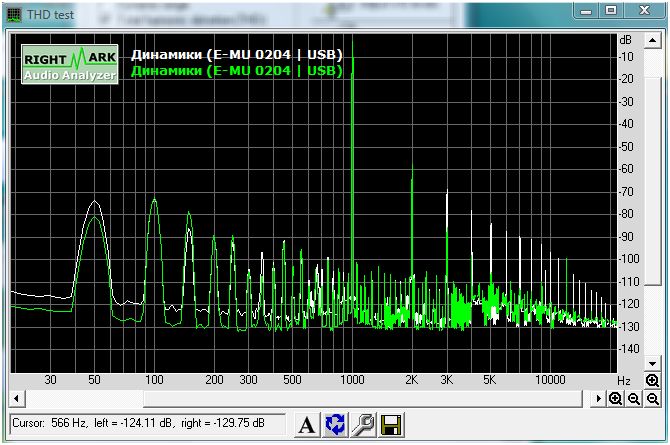This screenshot has width=670, height=445.
Task: Save the graph using floppy disk icon
Action: tap(391, 425)
